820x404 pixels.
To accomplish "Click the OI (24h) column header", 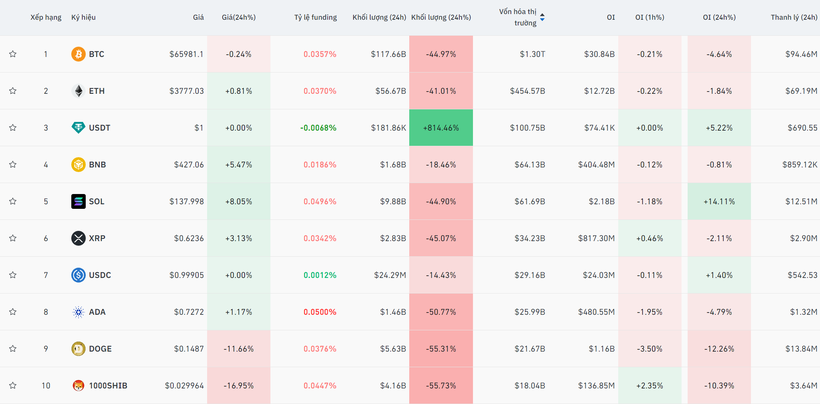I will [x=718, y=18].
